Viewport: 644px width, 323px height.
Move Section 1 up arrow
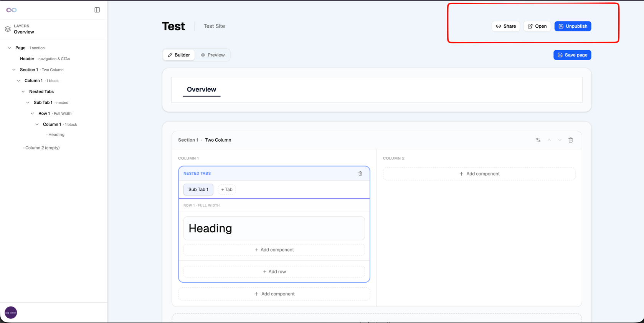[x=549, y=140]
